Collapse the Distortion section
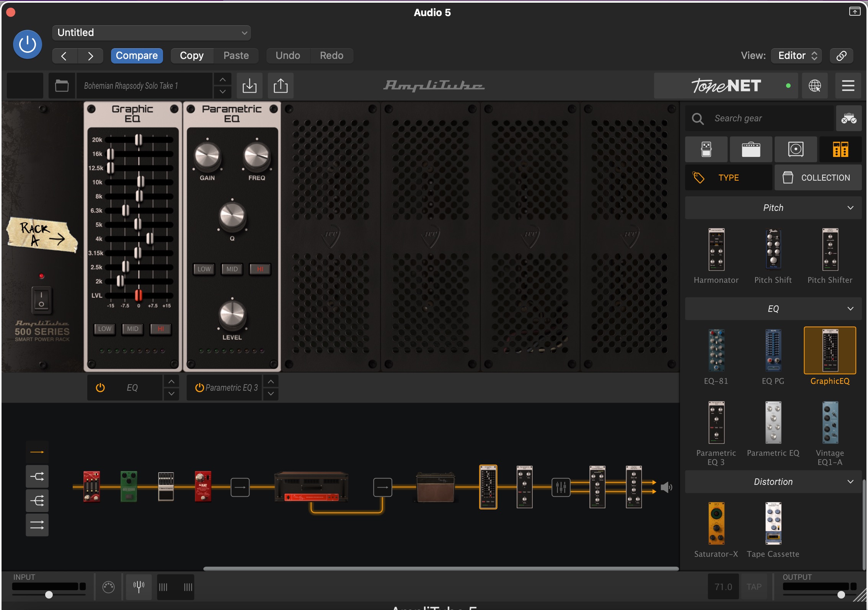This screenshot has height=610, width=868. click(773, 482)
